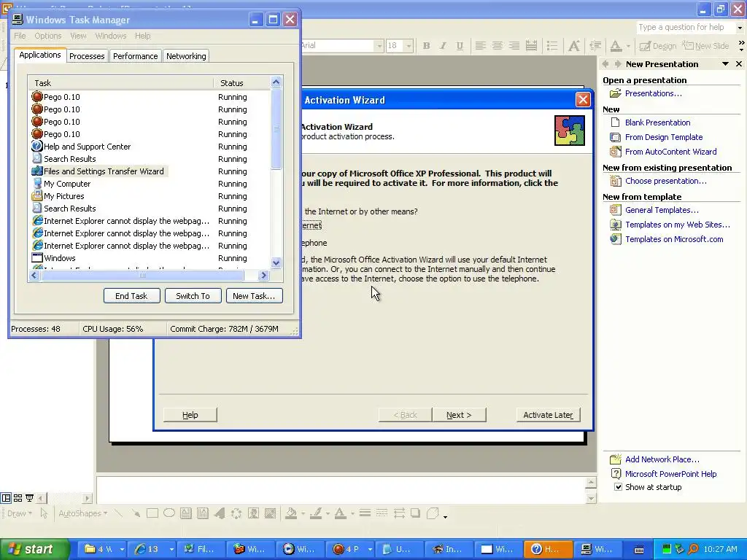Open the Internet Explorer taskbar group

pos(154,549)
